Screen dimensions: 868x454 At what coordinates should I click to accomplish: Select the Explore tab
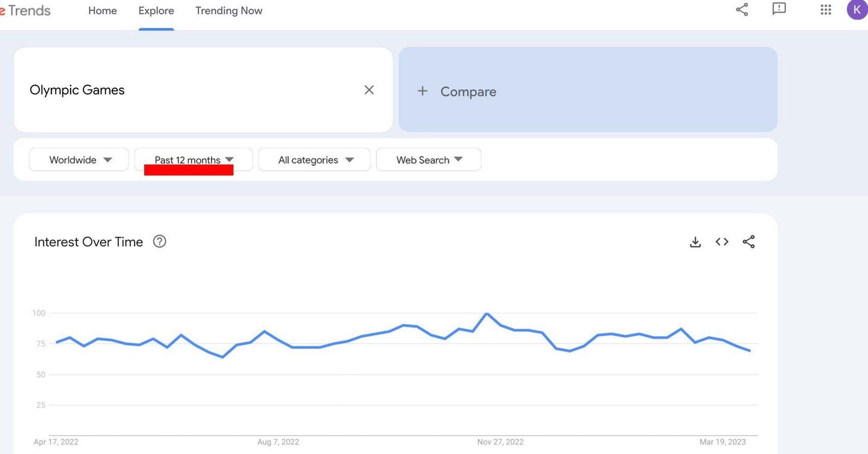pyautogui.click(x=156, y=11)
